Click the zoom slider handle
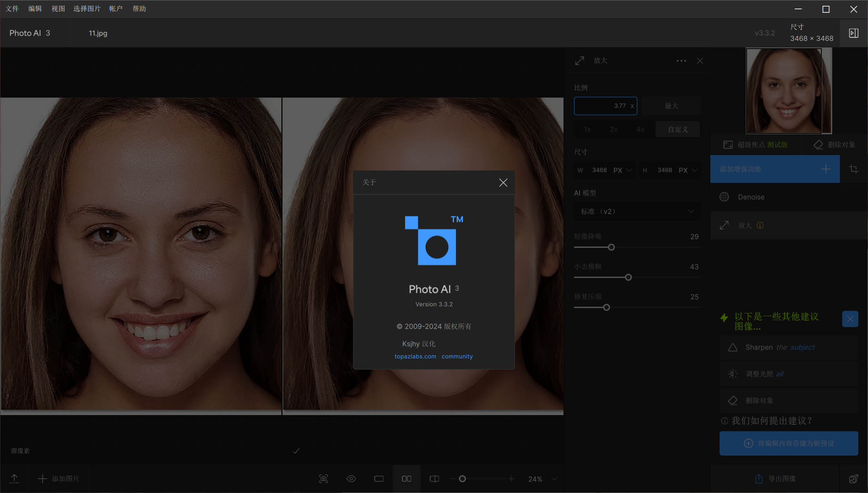868x493 pixels. 463,479
